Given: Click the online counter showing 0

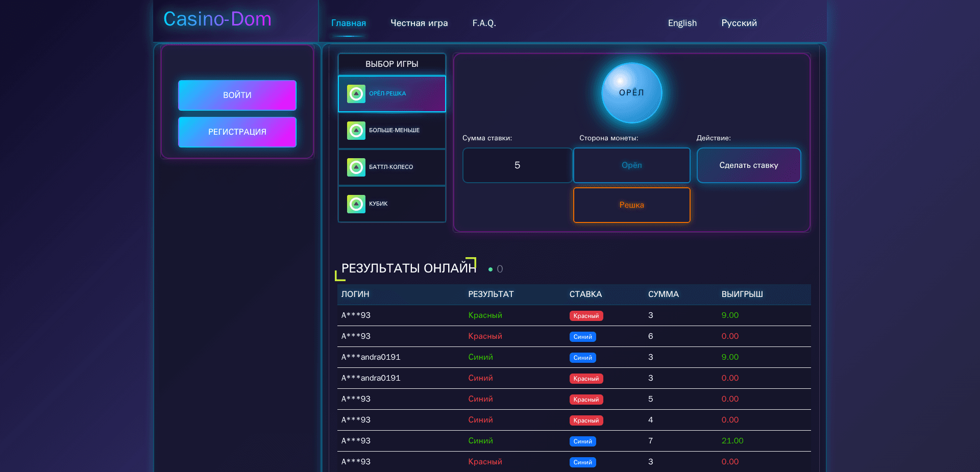Looking at the screenshot, I should [x=500, y=269].
